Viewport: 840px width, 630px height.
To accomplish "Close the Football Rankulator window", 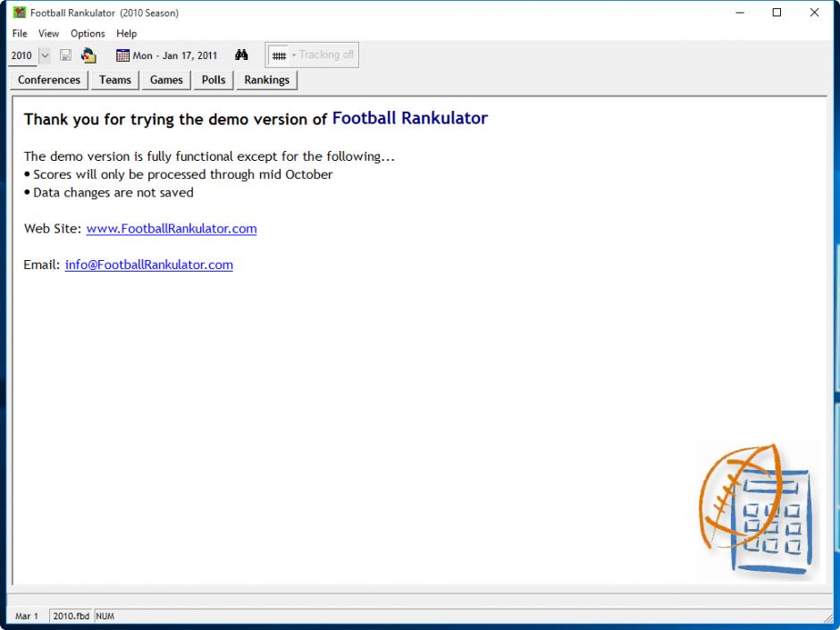I will click(x=814, y=13).
